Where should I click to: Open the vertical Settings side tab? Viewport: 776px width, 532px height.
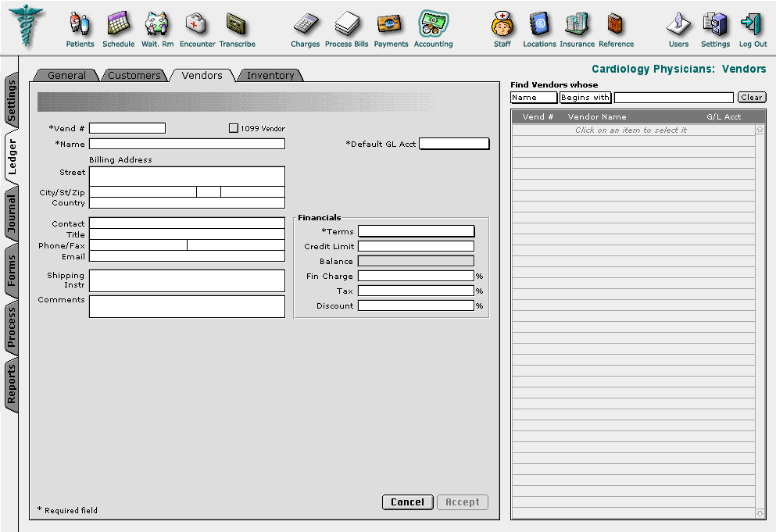point(12,101)
